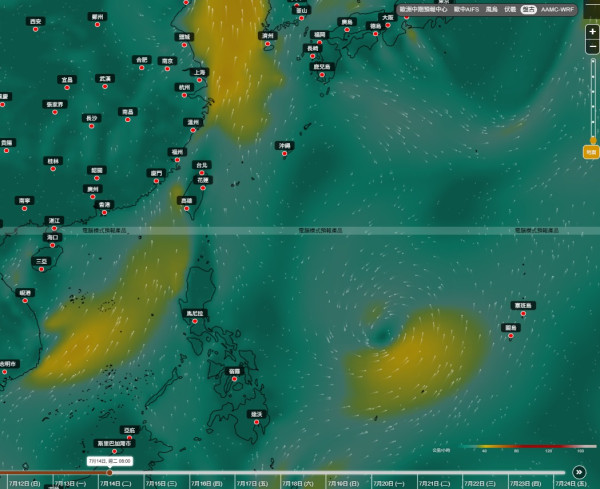Click the highlighted white model pill
This screenshot has width=600, height=489.
pos(528,10)
